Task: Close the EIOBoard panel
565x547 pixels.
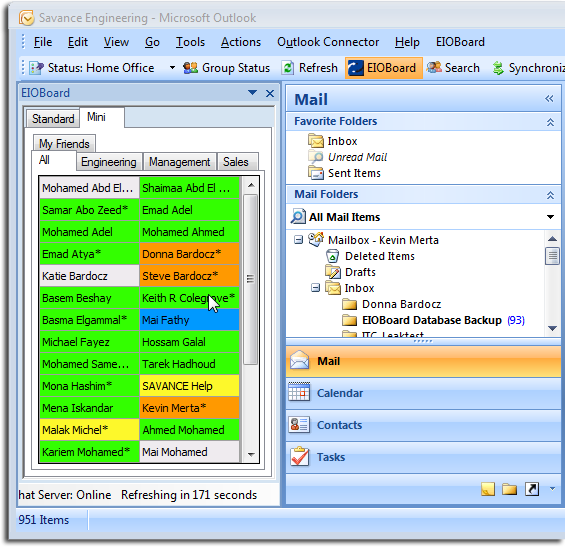Action: coord(270,93)
